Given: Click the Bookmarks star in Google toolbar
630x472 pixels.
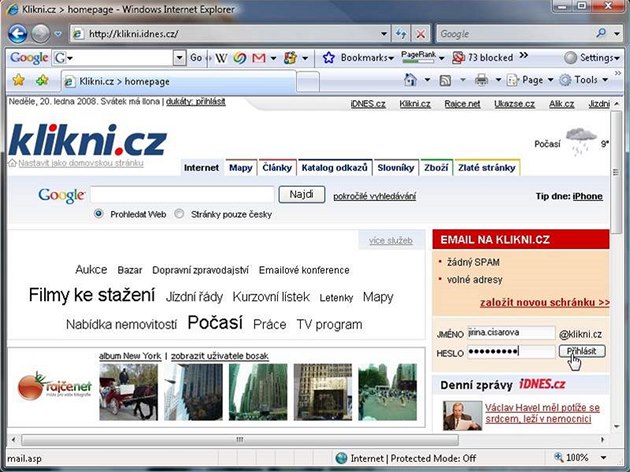Looking at the screenshot, I should (328, 57).
